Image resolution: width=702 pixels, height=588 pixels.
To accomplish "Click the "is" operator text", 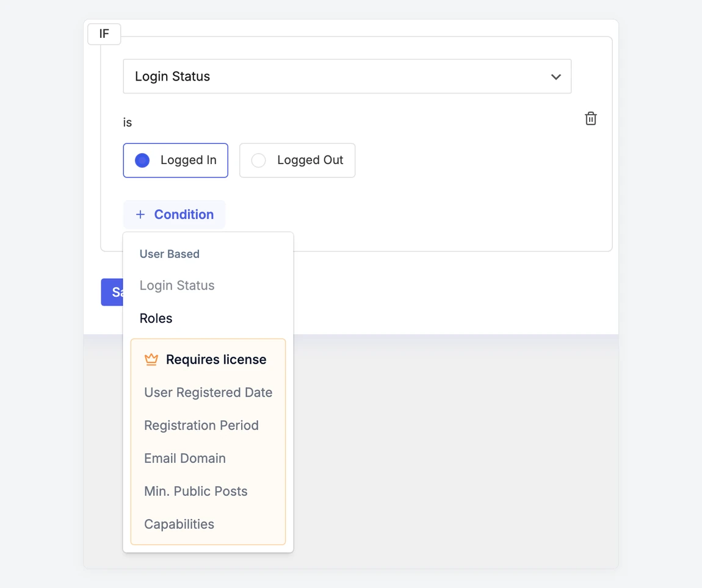I will coord(128,122).
